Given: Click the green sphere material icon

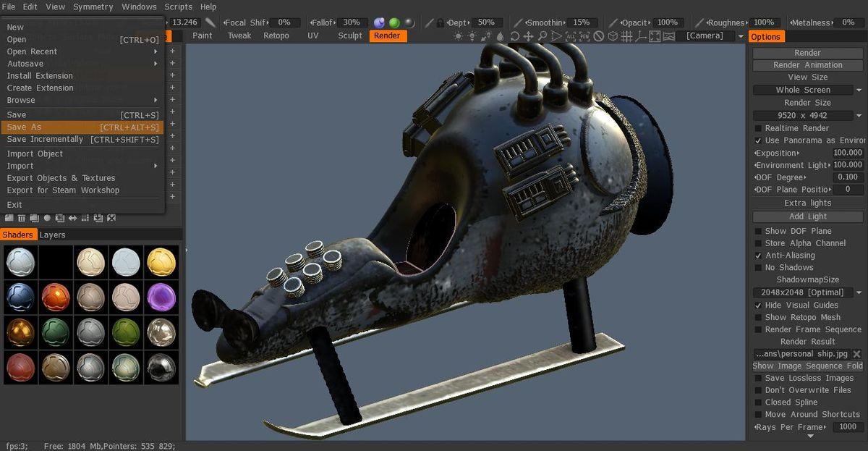Looking at the screenshot, I should pyautogui.click(x=394, y=22).
